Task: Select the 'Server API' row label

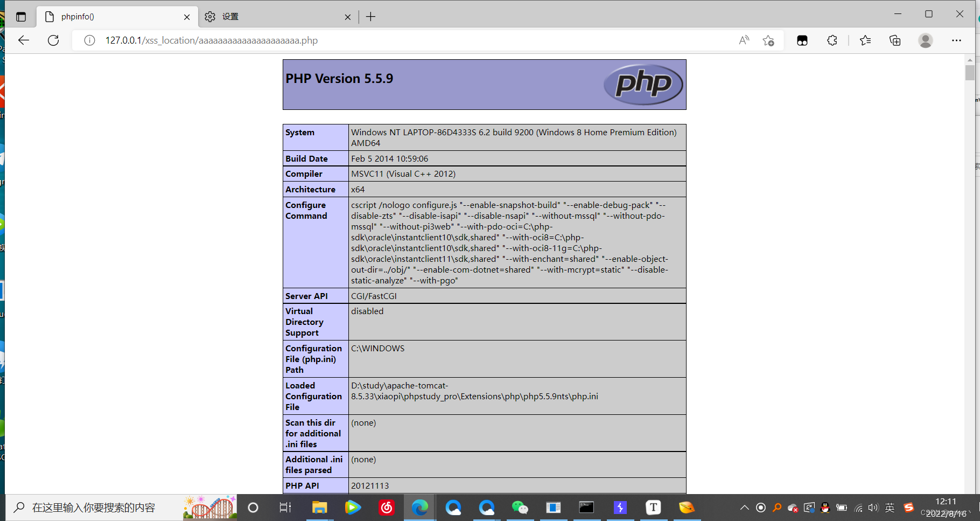Action: pyautogui.click(x=306, y=296)
